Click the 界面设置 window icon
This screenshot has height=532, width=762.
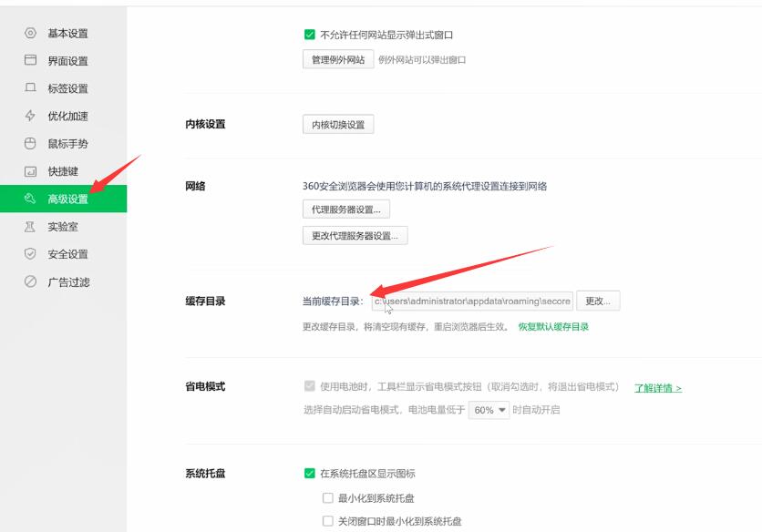point(30,60)
